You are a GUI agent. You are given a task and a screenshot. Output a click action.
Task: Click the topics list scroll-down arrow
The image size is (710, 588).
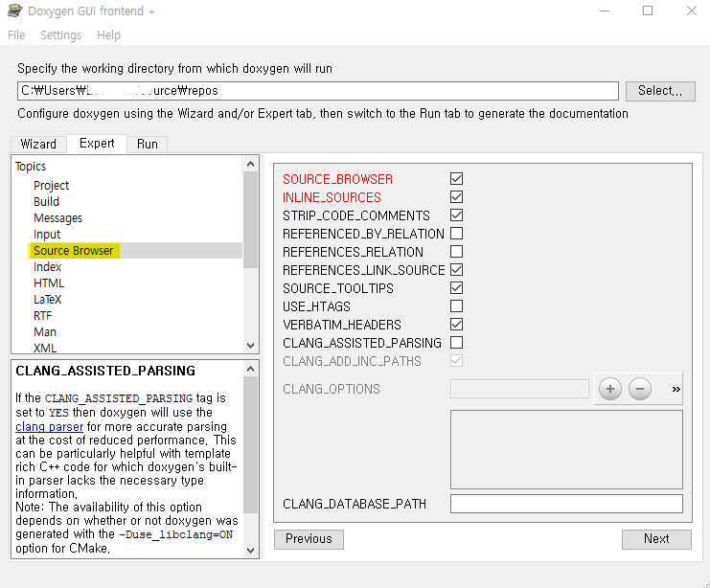coord(250,346)
